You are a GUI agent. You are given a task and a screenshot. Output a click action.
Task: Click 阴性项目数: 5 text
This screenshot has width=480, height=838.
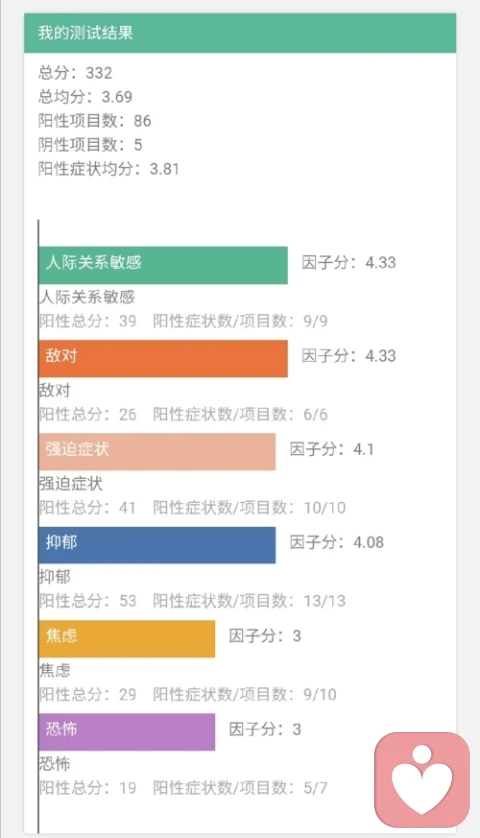(x=90, y=145)
